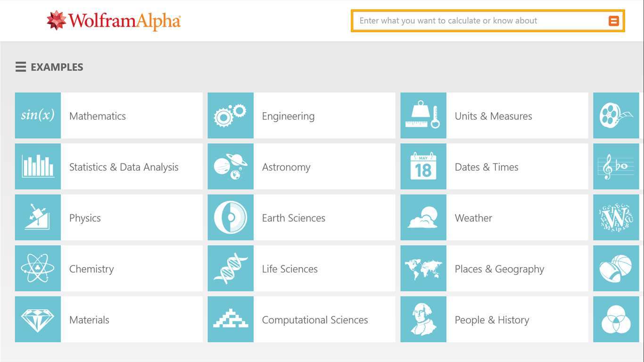The image size is (644, 362).
Task: Open the Materials diamond icon
Action: tap(38, 319)
